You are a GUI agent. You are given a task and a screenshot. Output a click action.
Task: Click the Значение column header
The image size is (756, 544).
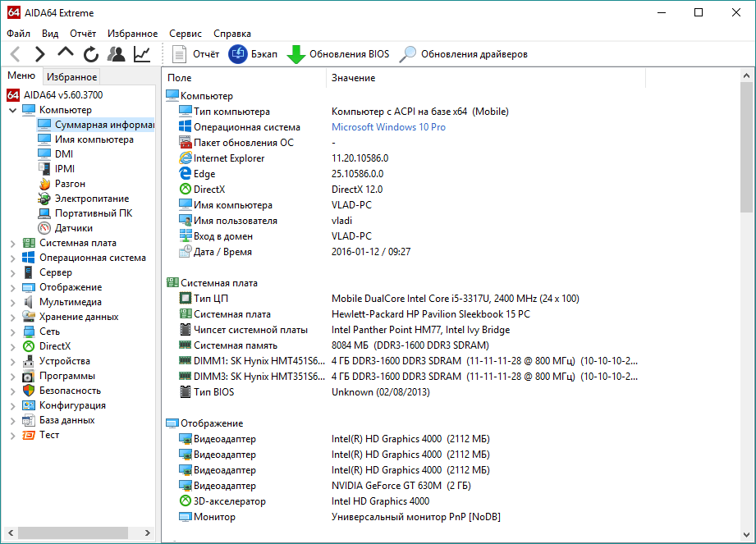(486, 78)
